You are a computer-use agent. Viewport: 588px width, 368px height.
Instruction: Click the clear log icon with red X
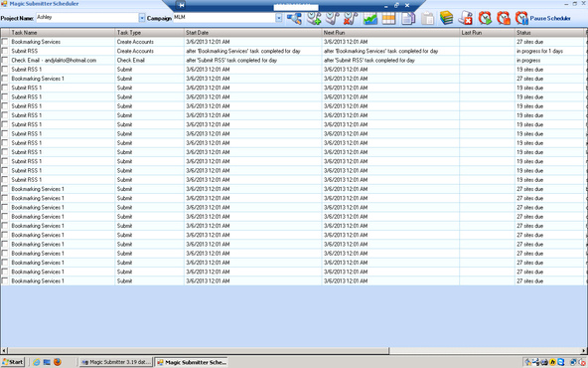[x=466, y=18]
